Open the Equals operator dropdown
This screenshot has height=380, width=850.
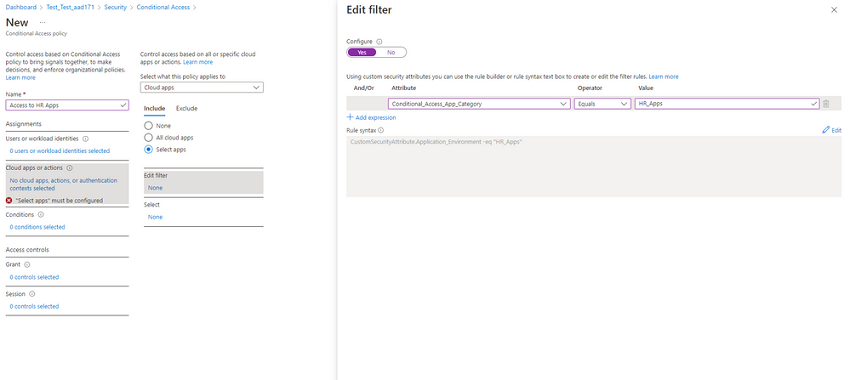pos(602,104)
